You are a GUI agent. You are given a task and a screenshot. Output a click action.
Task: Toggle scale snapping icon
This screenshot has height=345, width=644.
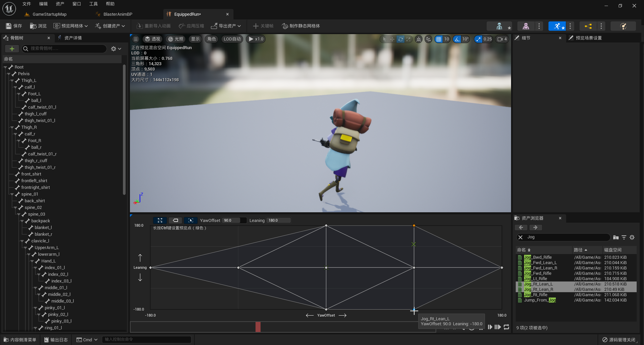point(479,39)
